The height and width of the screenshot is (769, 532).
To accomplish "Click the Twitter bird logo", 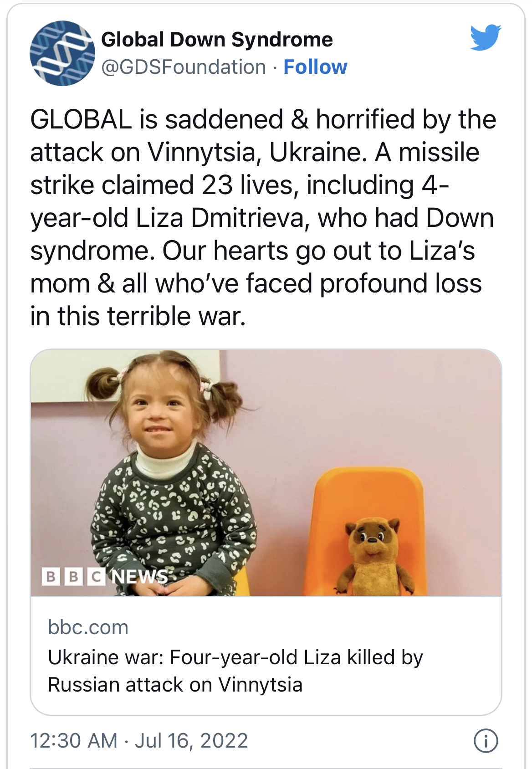I will coord(486,37).
